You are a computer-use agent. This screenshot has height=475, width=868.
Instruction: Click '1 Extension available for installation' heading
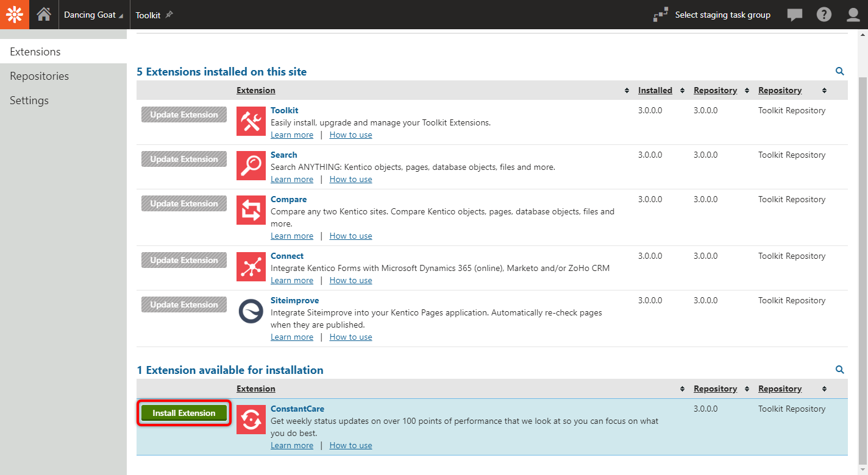(x=230, y=370)
